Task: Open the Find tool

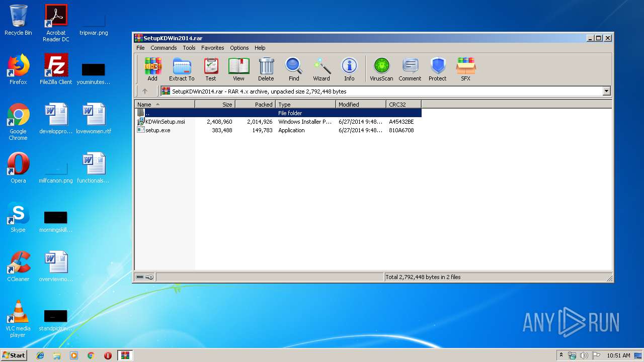Action: 294,69
